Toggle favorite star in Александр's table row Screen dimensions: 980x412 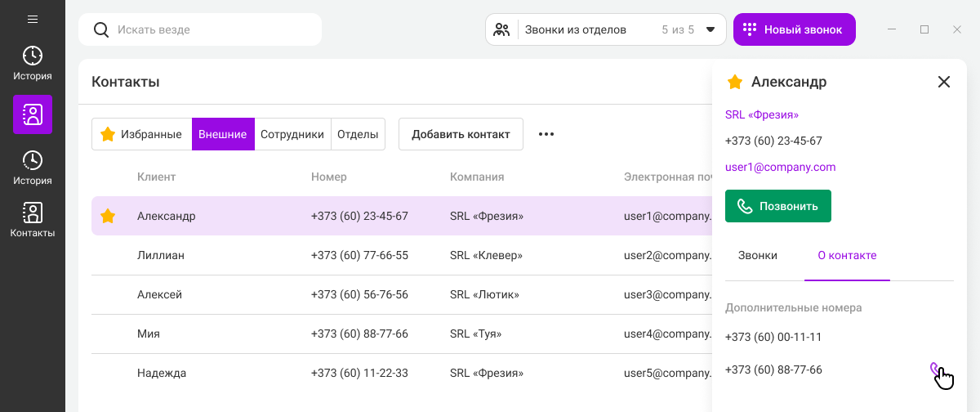108,217
